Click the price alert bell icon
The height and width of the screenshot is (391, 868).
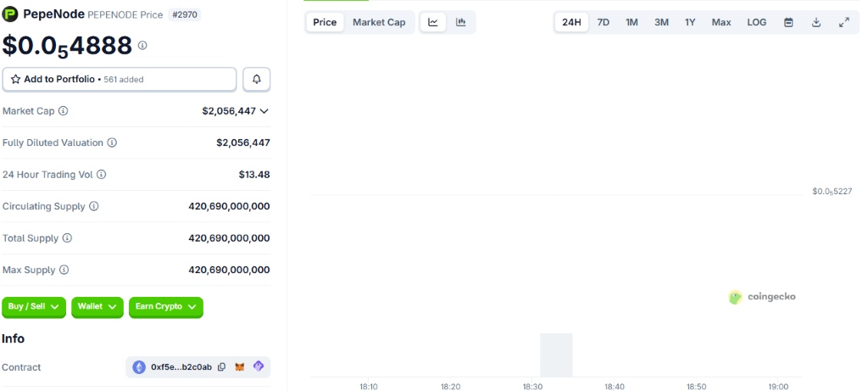pos(256,79)
